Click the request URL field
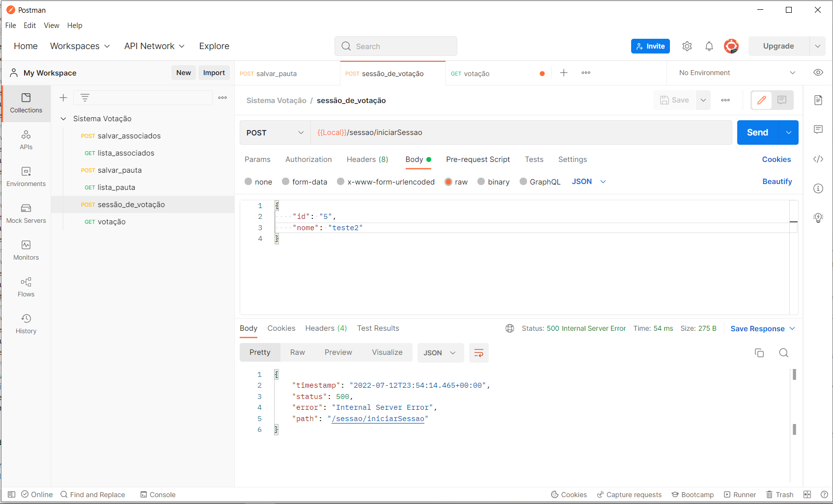 coord(521,133)
